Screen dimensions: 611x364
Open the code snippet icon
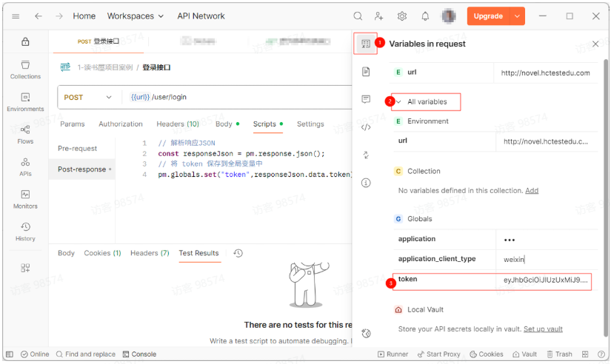click(x=366, y=127)
